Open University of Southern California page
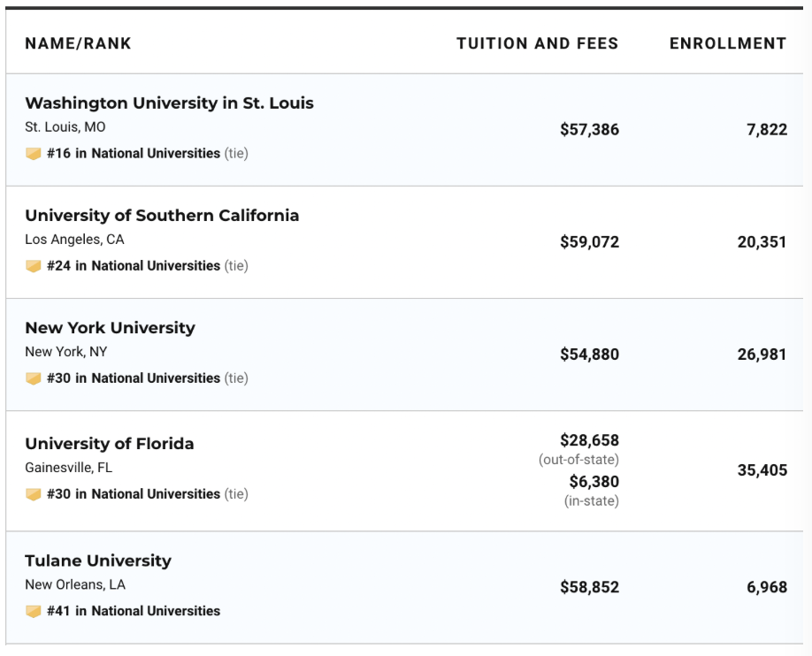812x656 pixels. [x=162, y=216]
